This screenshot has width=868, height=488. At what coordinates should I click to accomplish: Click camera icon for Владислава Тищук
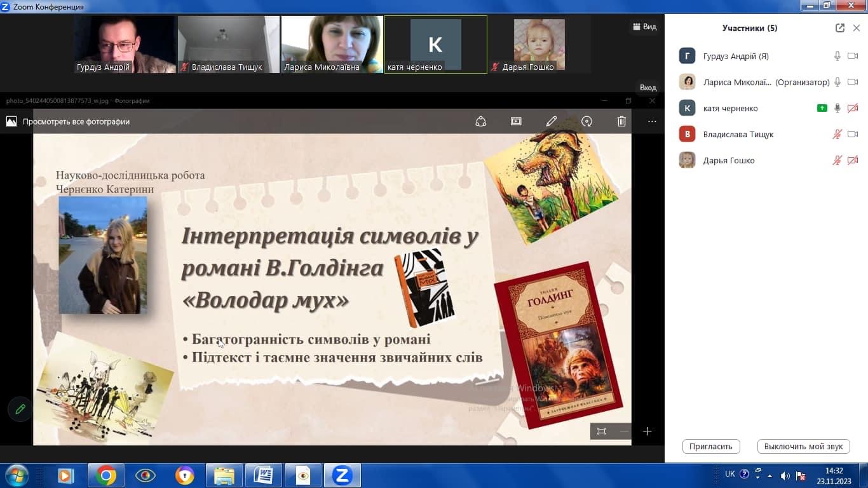853,134
